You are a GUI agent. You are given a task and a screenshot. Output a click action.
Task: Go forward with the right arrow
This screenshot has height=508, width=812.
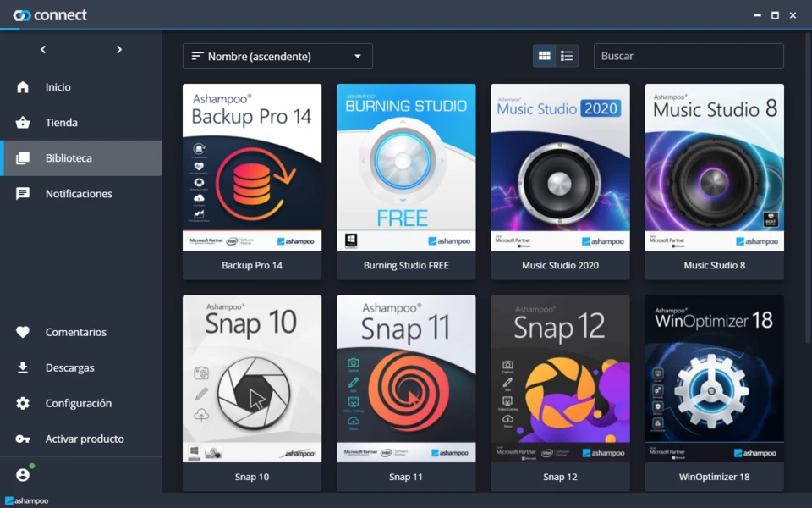119,49
